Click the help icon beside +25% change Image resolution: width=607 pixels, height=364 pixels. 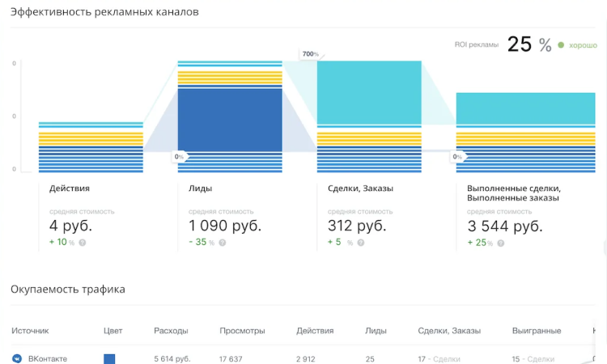[x=502, y=243]
